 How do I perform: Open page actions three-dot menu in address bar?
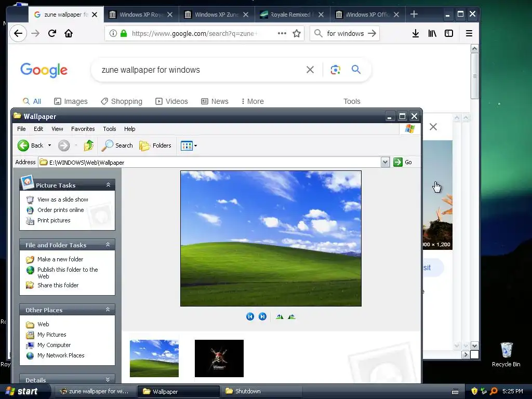coord(282,33)
